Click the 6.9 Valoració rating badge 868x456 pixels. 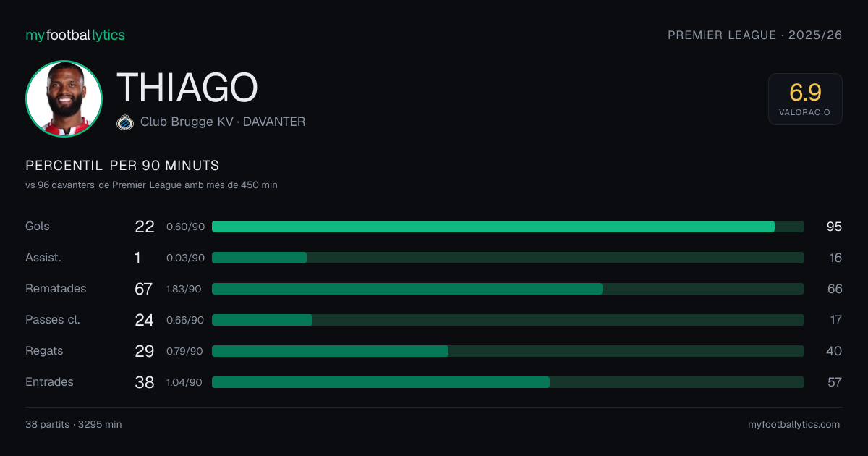[805, 99]
